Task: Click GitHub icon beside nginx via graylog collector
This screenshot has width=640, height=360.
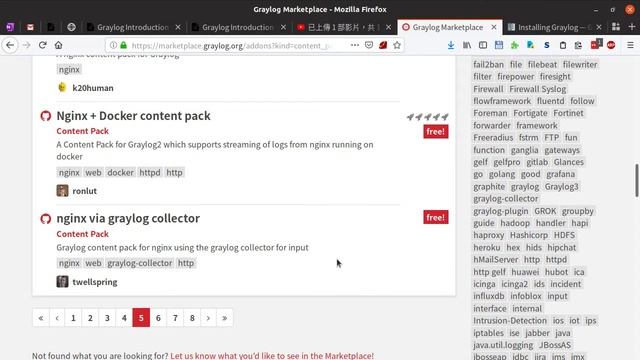Action: tap(46, 219)
